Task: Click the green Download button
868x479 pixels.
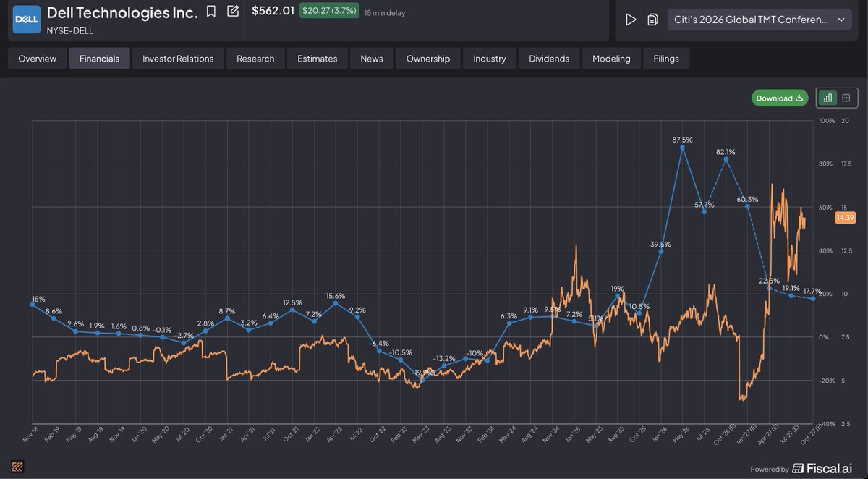Action: tap(780, 98)
